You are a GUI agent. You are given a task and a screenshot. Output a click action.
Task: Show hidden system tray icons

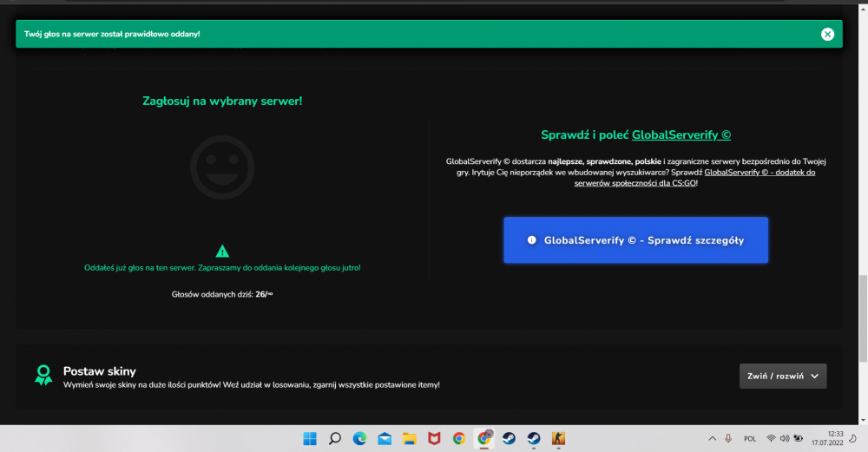tap(712, 439)
